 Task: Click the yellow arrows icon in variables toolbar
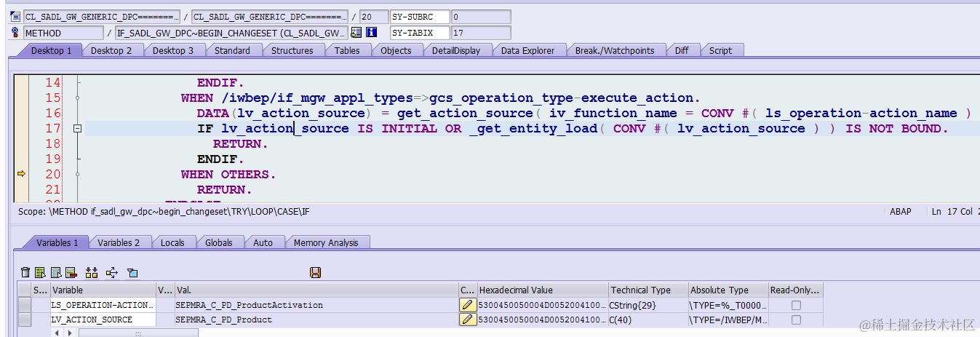pyautogui.click(x=112, y=272)
